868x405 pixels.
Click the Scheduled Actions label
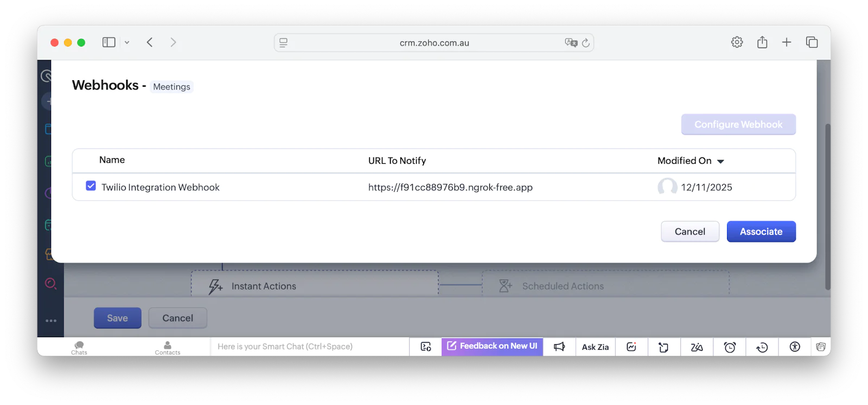click(563, 286)
